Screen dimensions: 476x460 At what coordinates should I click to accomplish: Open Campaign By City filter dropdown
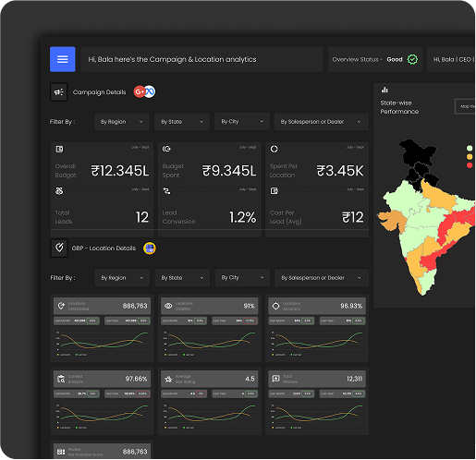pos(242,122)
